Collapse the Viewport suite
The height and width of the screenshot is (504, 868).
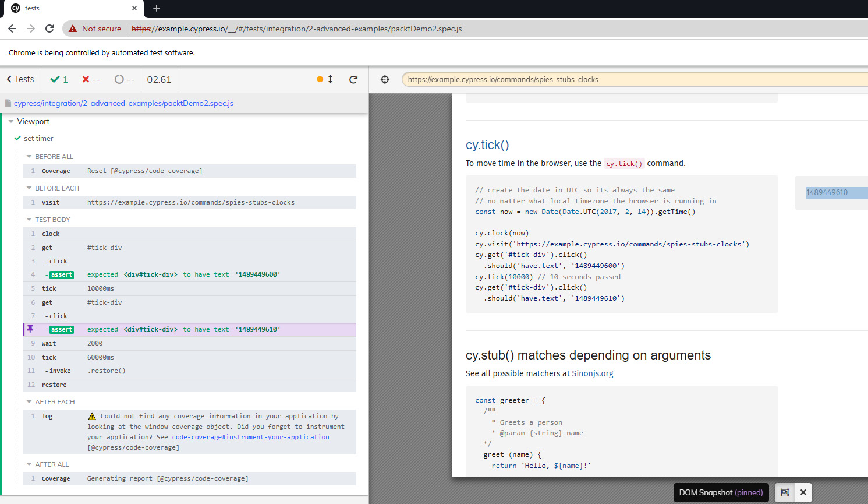coord(11,121)
